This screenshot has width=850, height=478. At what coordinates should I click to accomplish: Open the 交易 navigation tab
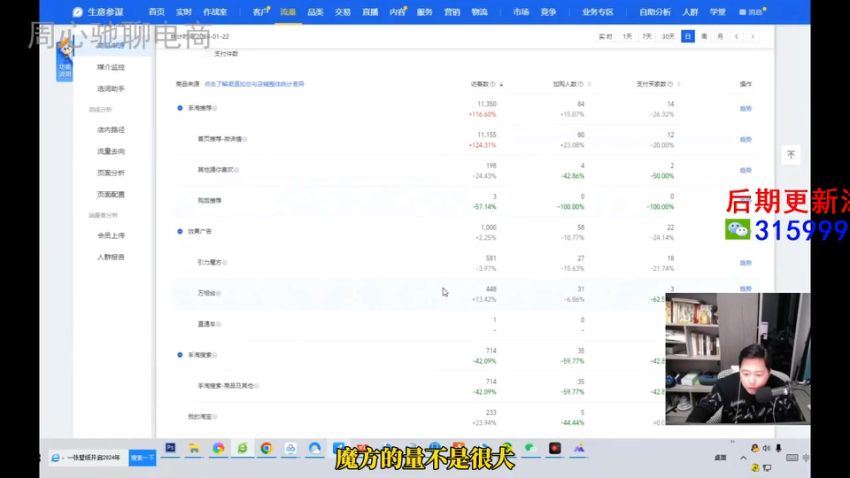pyautogui.click(x=343, y=12)
